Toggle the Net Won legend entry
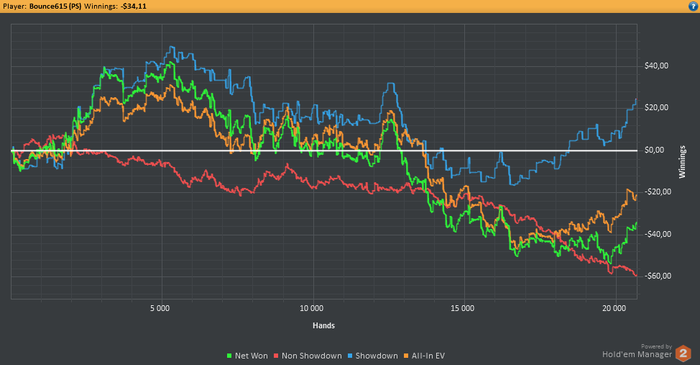Image resolution: width=700 pixels, height=365 pixels. [247, 356]
